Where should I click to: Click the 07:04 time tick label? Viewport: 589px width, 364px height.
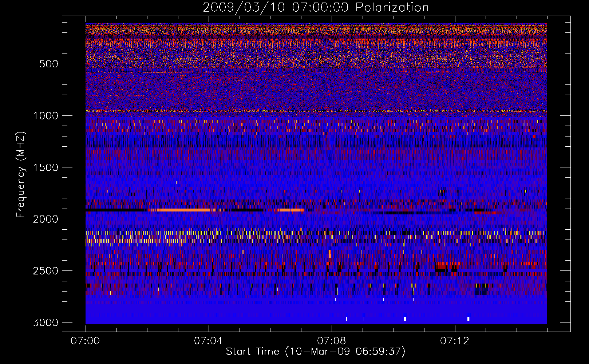coord(209,341)
